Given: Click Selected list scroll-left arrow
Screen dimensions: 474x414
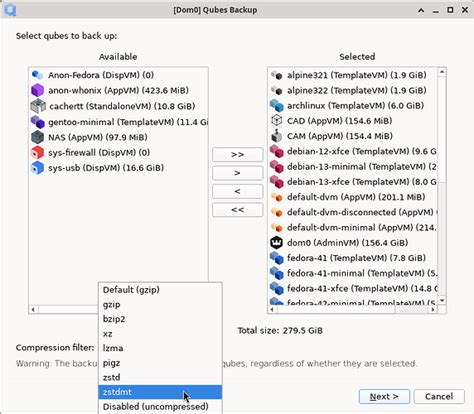Looking at the screenshot, I should [x=272, y=309].
